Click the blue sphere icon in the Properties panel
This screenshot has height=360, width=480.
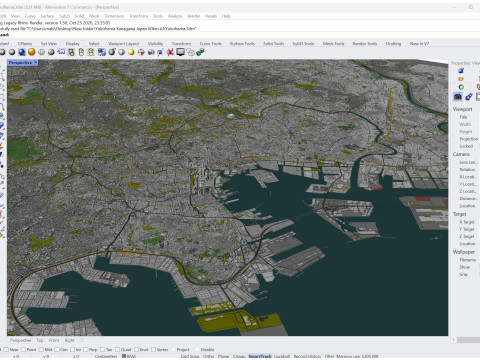461,70
